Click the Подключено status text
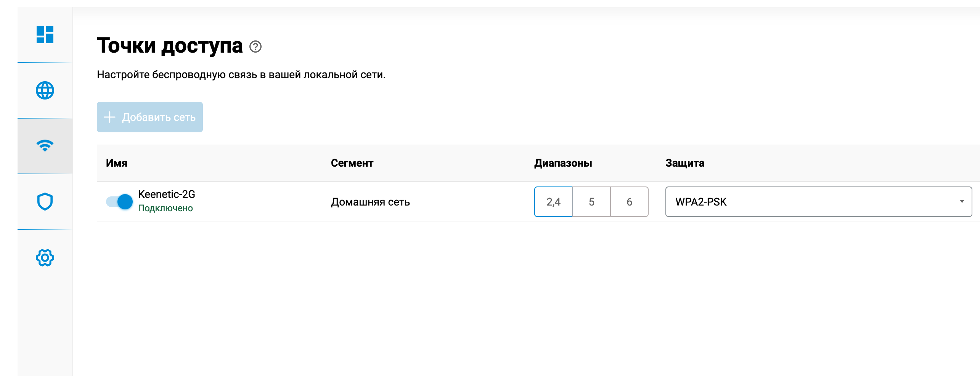Viewport: 980px width, 376px height. 165,208
